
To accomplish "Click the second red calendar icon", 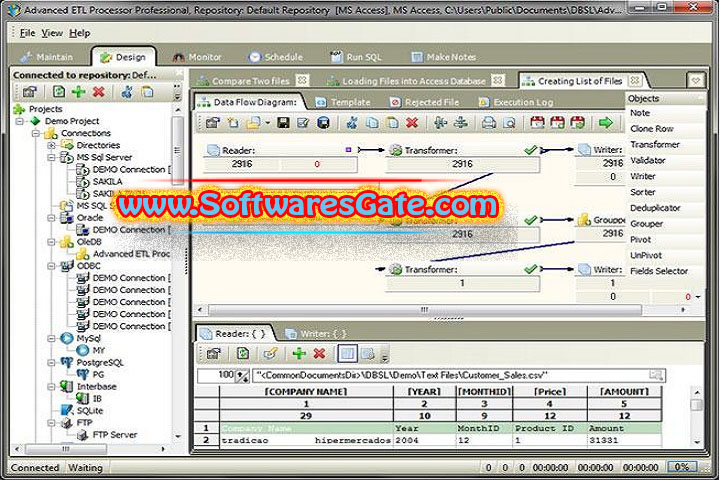I will click(557, 123).
